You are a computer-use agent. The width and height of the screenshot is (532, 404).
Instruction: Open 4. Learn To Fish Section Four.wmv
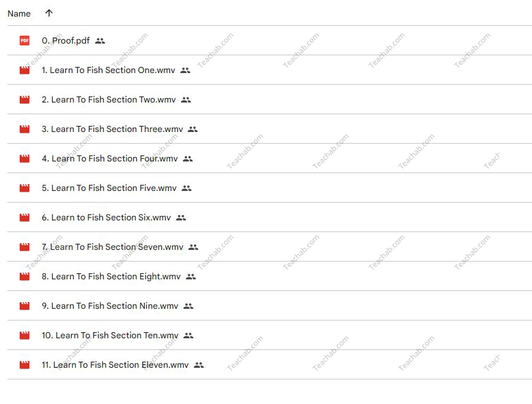pyautogui.click(x=110, y=158)
